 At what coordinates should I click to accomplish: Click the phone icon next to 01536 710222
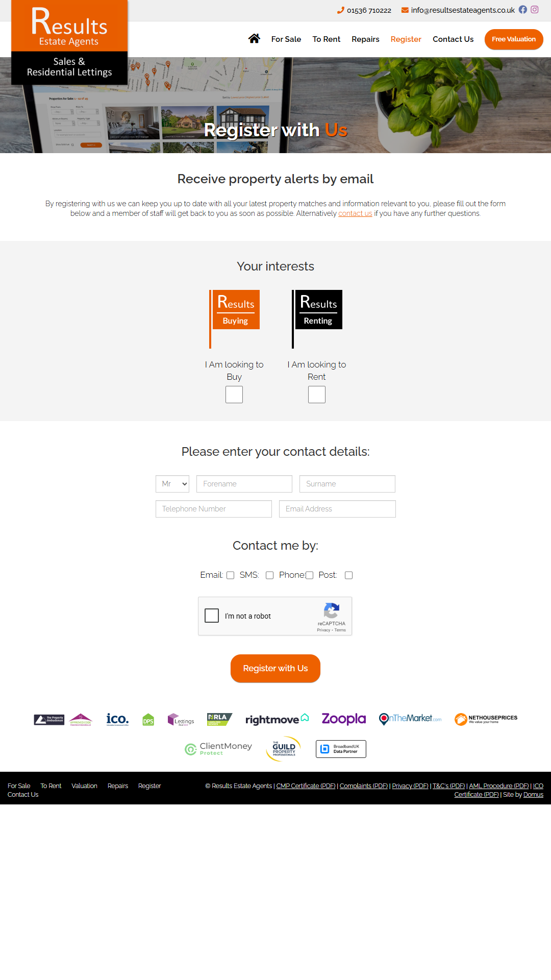pyautogui.click(x=340, y=10)
